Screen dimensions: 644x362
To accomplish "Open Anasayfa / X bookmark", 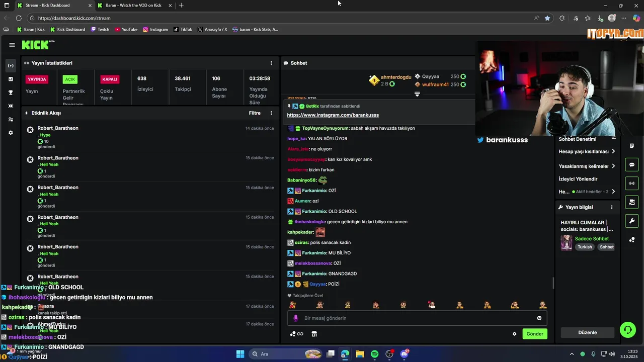I will coord(212,30).
